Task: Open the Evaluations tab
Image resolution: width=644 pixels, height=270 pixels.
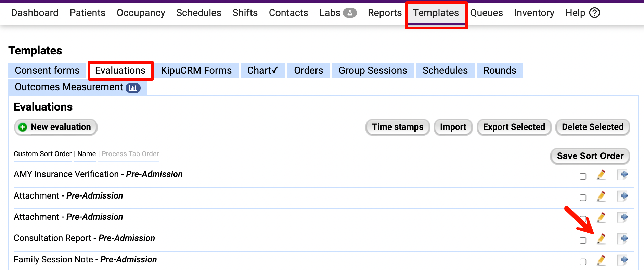Action: pos(120,70)
